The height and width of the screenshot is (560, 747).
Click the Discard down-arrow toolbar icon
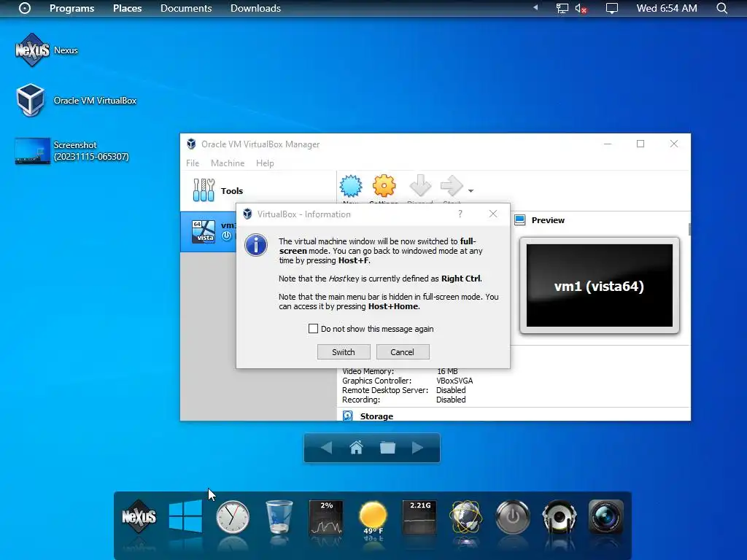(x=420, y=186)
